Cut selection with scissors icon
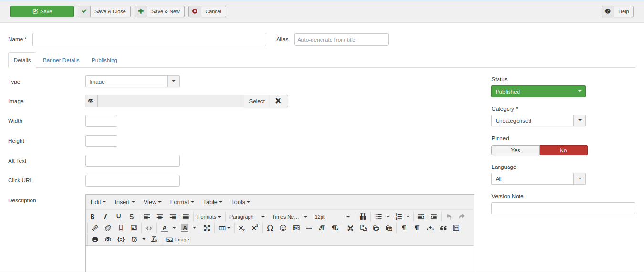 coord(350,228)
